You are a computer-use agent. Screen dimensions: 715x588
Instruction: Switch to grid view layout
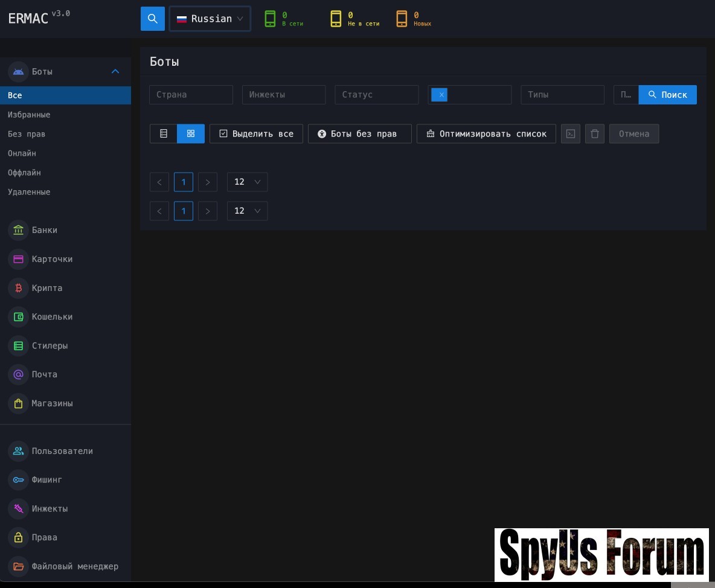coord(191,133)
